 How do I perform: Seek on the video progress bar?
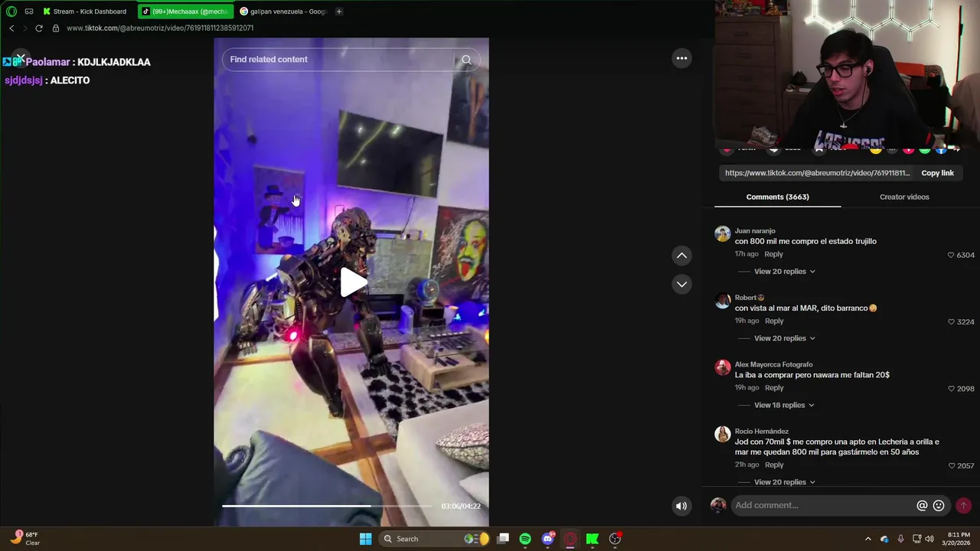click(327, 506)
